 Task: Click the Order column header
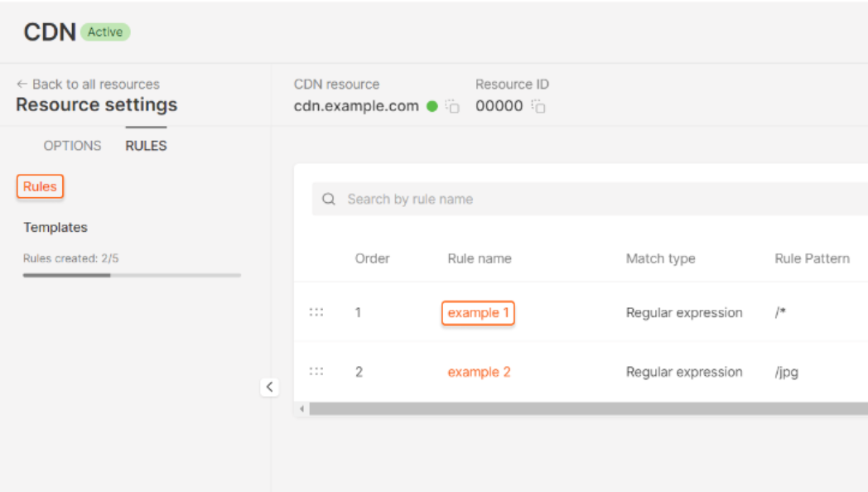click(372, 258)
